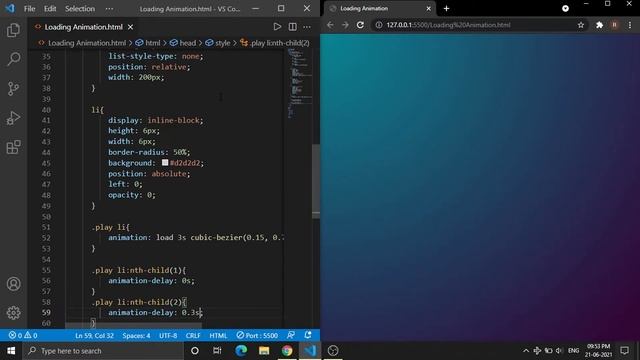
Task: Open the Edit menu
Action: (50, 9)
